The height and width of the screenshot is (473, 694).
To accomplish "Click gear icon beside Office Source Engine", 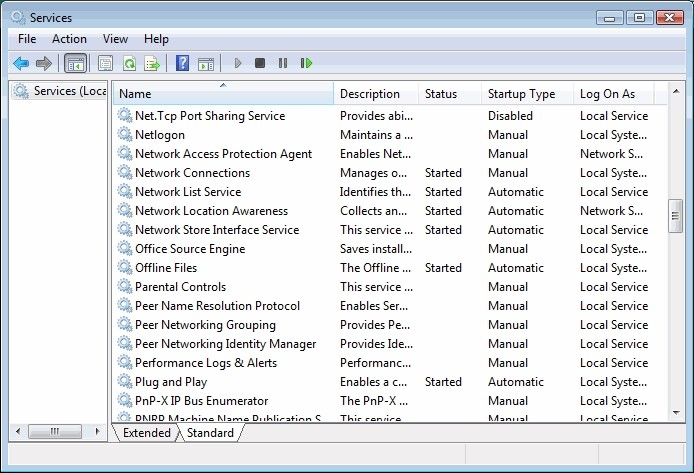I will point(125,249).
